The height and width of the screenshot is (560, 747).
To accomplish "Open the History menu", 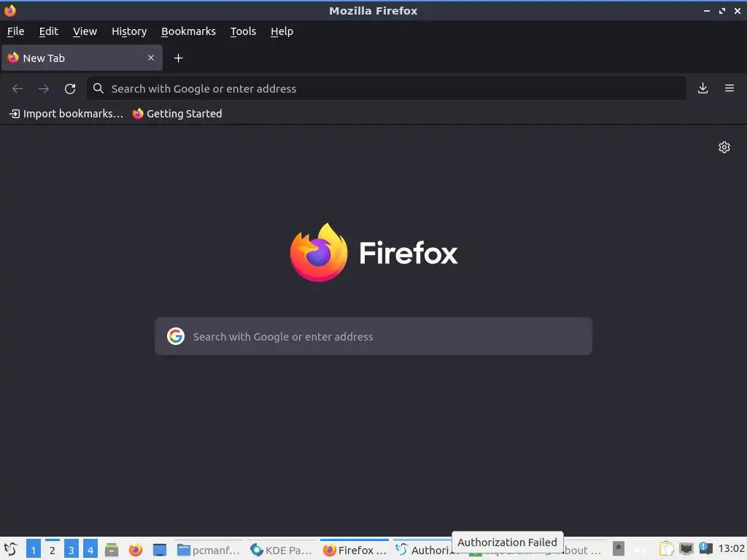I will (129, 31).
